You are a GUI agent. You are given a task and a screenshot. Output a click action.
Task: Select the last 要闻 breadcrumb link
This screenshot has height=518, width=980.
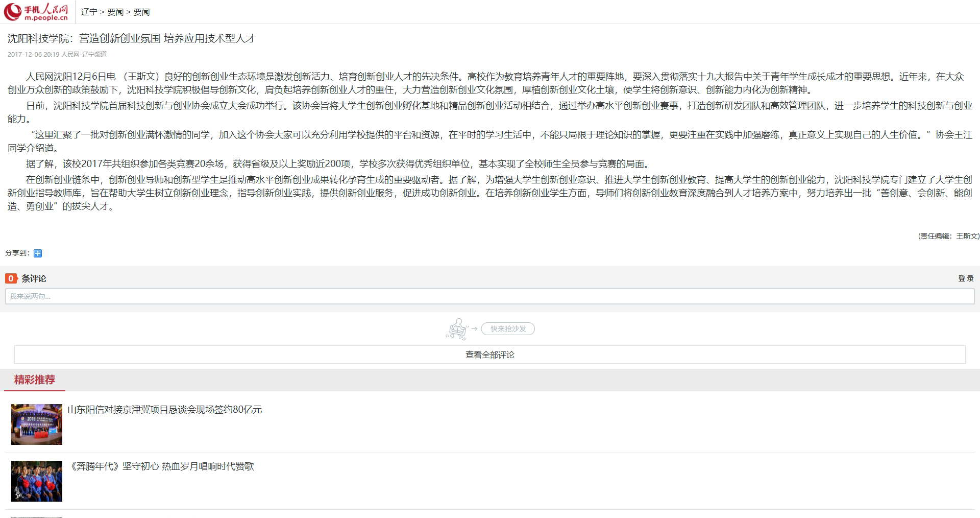coord(141,12)
